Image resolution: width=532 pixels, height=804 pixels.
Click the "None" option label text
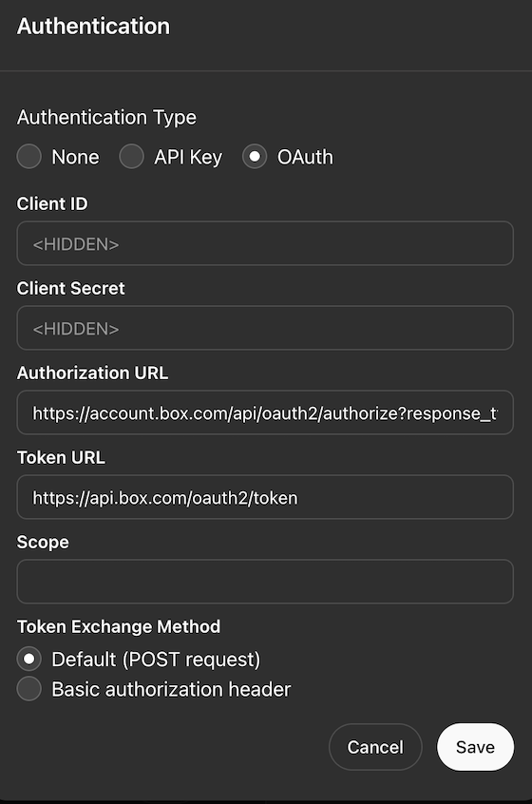75,157
